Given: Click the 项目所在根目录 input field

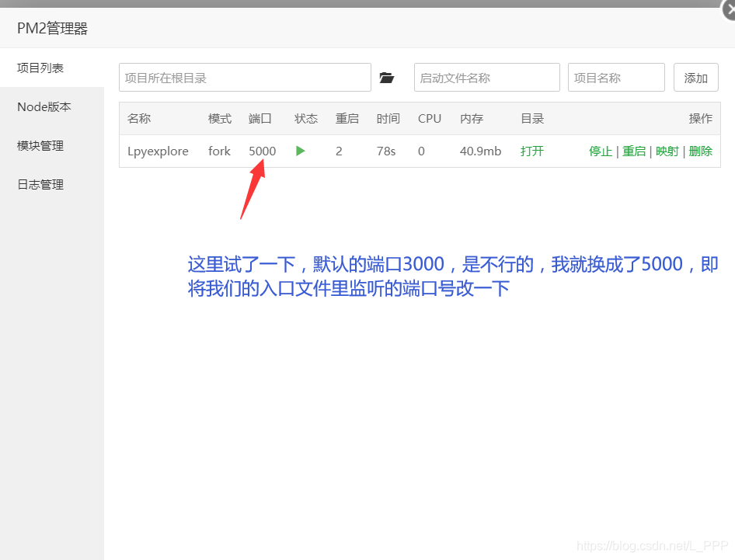Looking at the screenshot, I should (x=245, y=77).
